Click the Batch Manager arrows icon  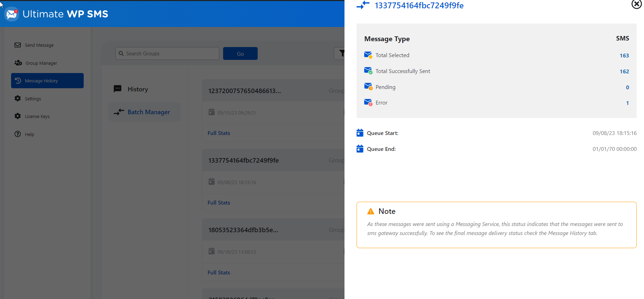(x=119, y=112)
